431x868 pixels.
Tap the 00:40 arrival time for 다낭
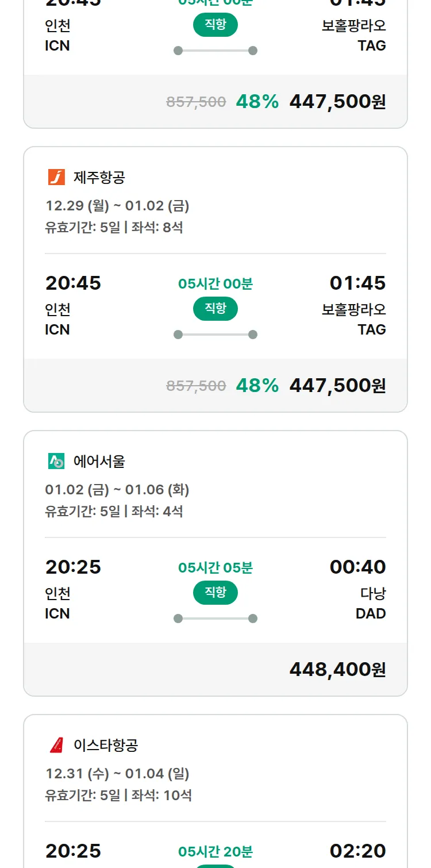tap(357, 567)
